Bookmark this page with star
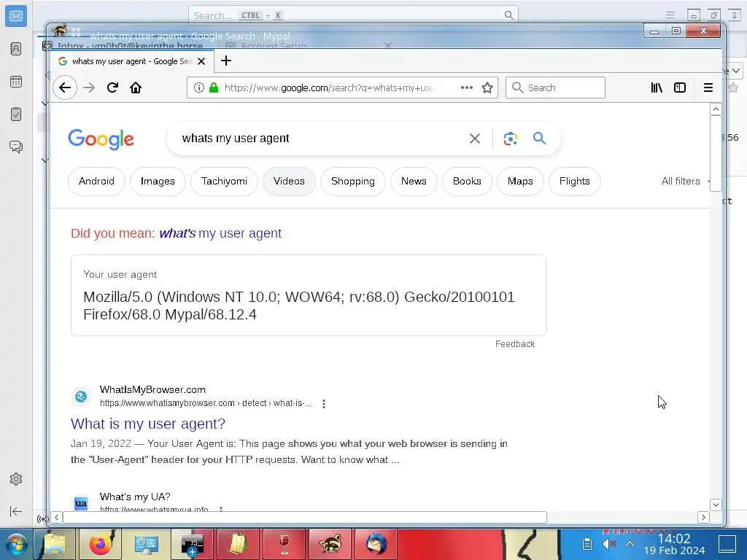The width and height of the screenshot is (747, 560). pos(487,87)
